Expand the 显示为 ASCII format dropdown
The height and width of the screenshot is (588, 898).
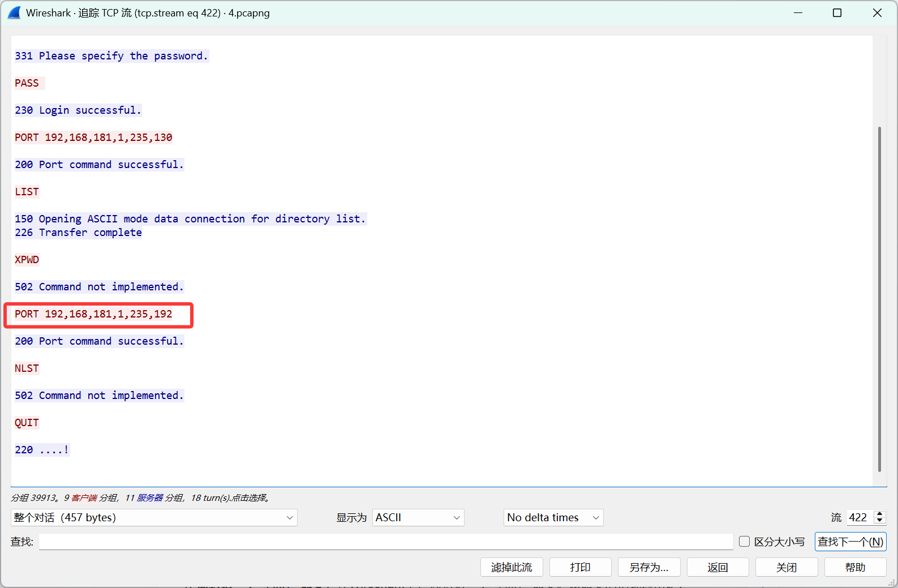coord(418,517)
